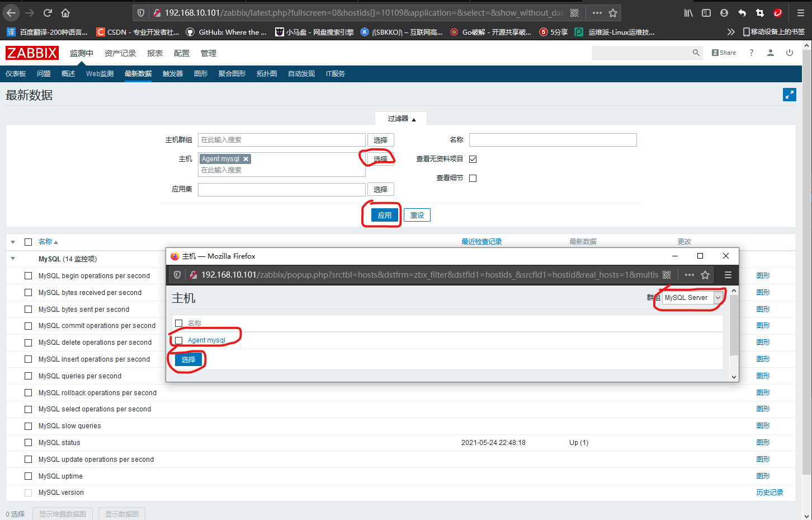
Task: Reload the page with the refresh icon
Action: (x=48, y=12)
